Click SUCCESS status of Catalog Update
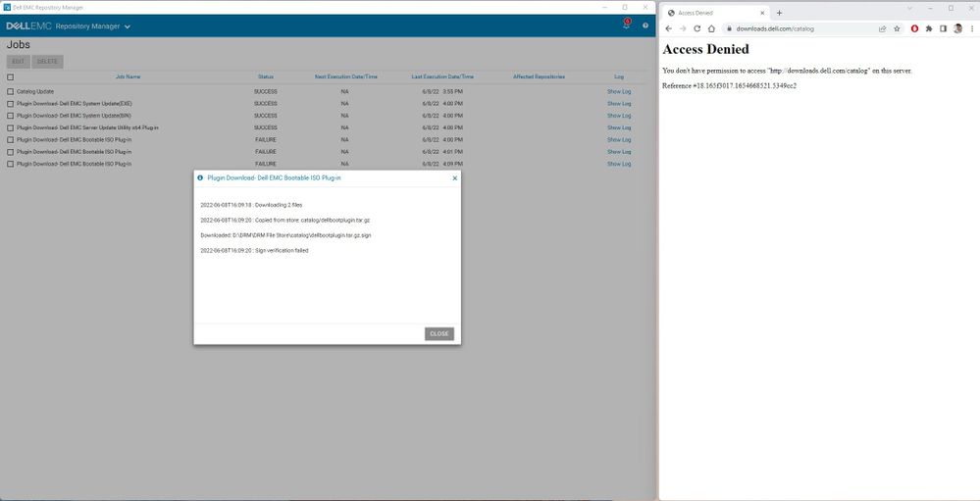The width and height of the screenshot is (980, 501). click(266, 92)
